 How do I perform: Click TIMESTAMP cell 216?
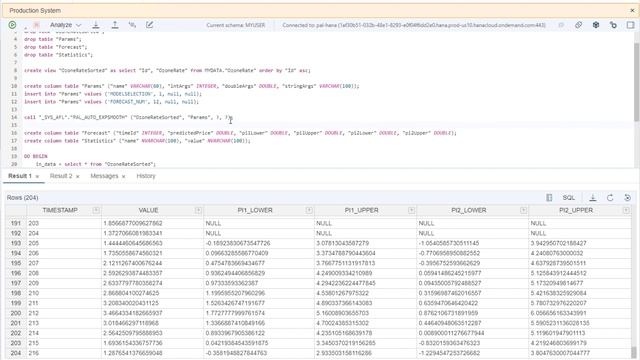64,353
